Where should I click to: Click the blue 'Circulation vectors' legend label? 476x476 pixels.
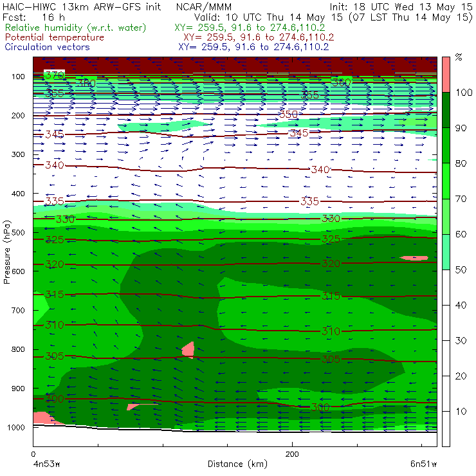tap(48, 47)
